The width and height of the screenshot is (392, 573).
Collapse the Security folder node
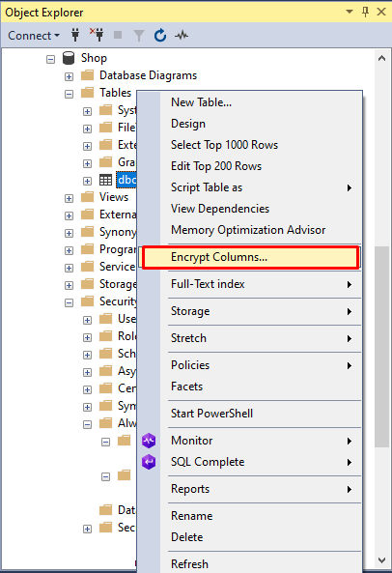click(x=69, y=302)
